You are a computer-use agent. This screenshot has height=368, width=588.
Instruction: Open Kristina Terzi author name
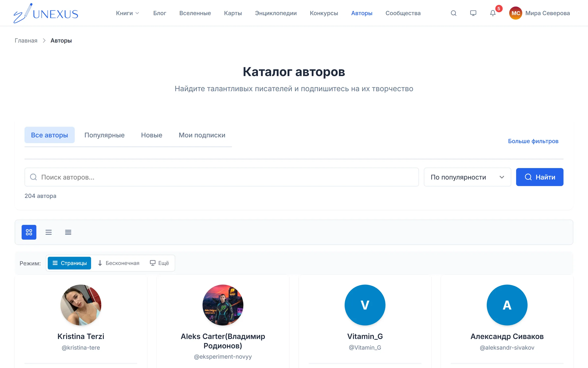[81, 336]
